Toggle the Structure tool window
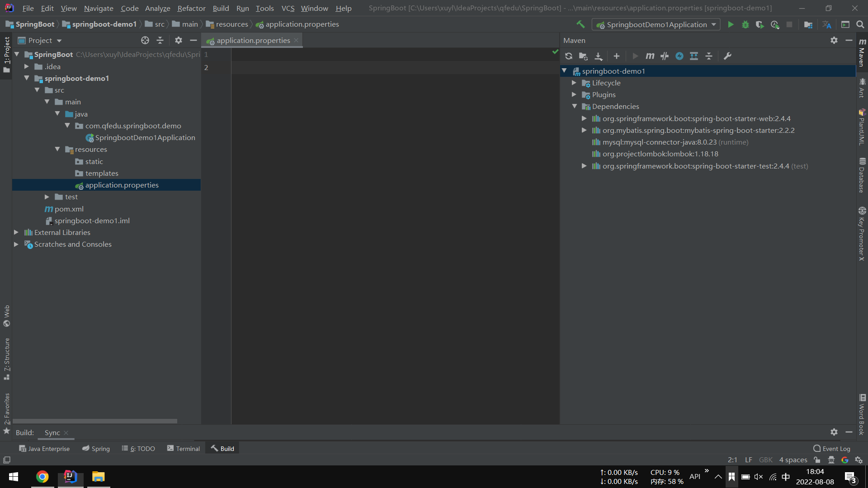The width and height of the screenshot is (868, 488). [7, 359]
